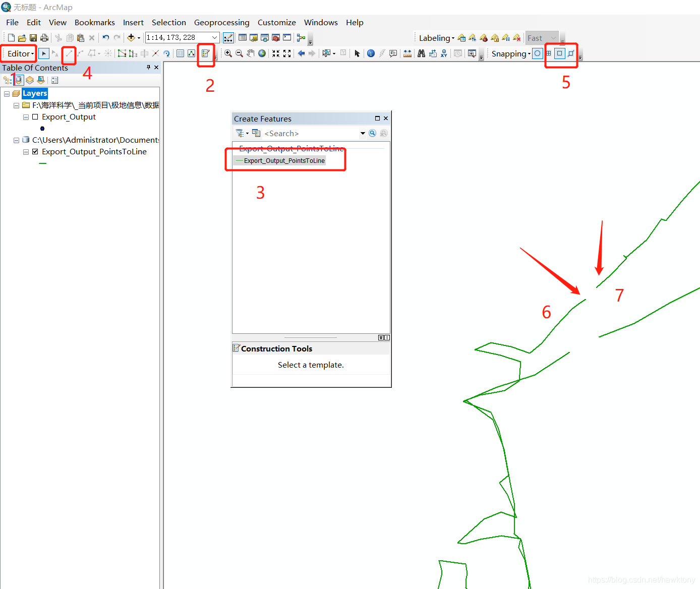The height and width of the screenshot is (589, 700).
Task: Click the green line symbol under Export_Output_PointsToLine
Action: point(43,163)
